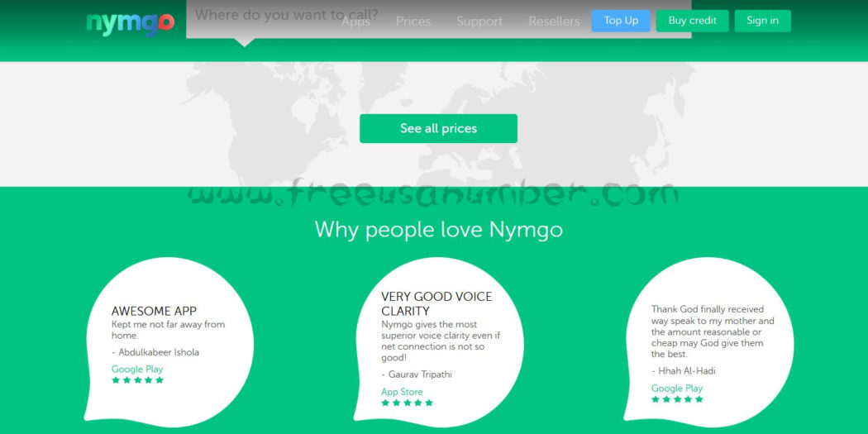Viewport: 868px width, 434px height.
Task: Click 'Nymgo gives the most superior voice clarity' text
Action: point(441,341)
